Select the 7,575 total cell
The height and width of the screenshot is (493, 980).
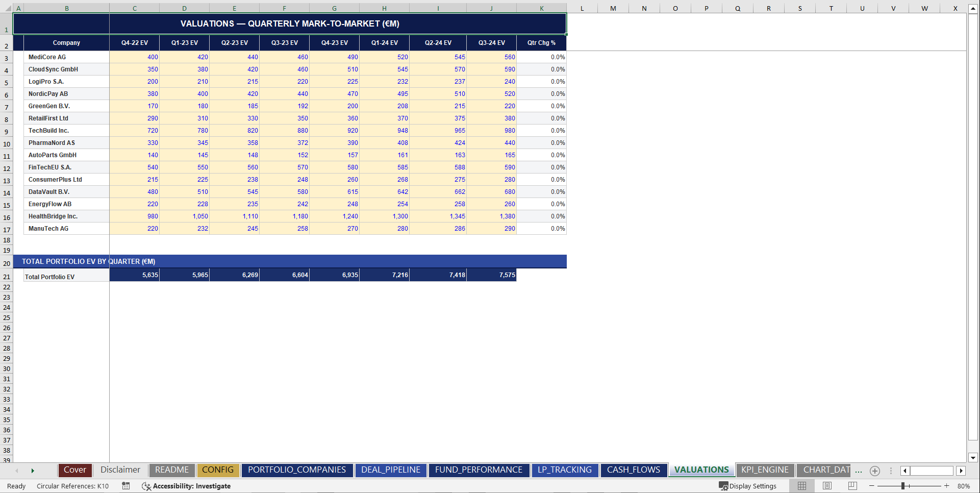(x=492, y=275)
